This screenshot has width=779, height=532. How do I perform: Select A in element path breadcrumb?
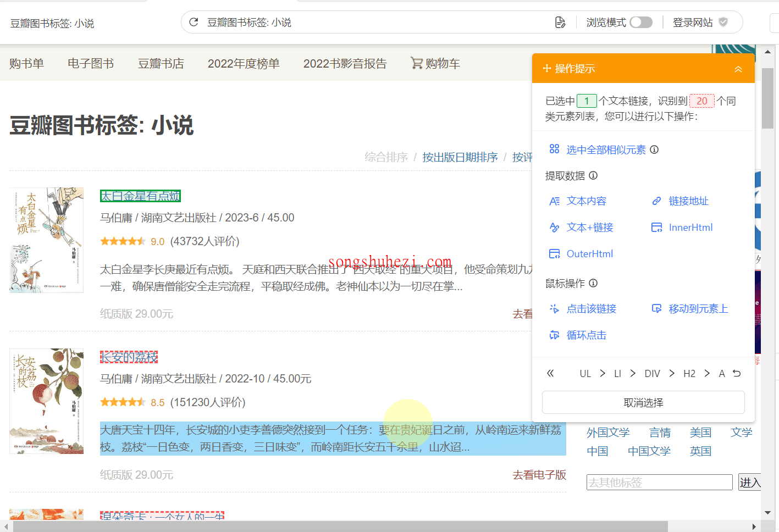(722, 374)
